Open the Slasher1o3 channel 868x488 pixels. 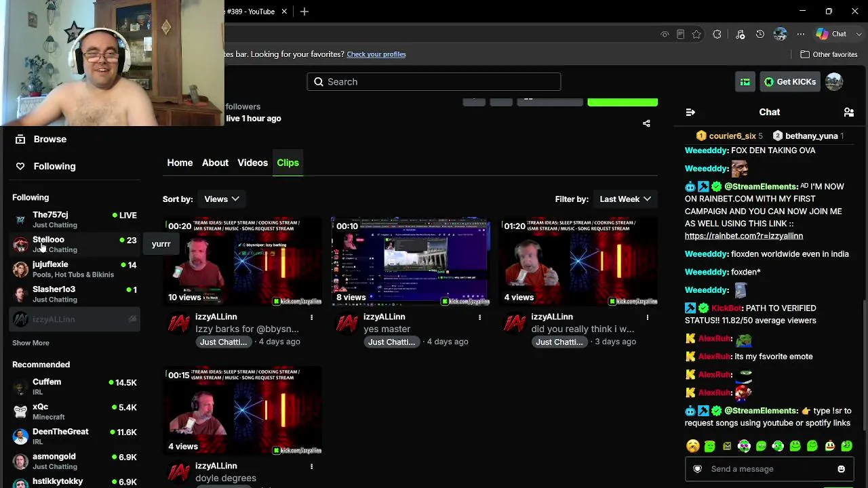coord(75,294)
